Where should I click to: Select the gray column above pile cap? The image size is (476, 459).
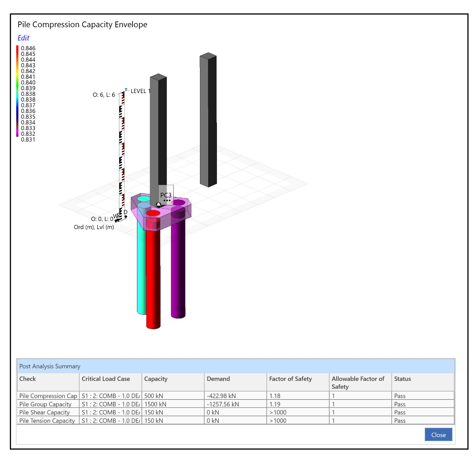[x=158, y=138]
